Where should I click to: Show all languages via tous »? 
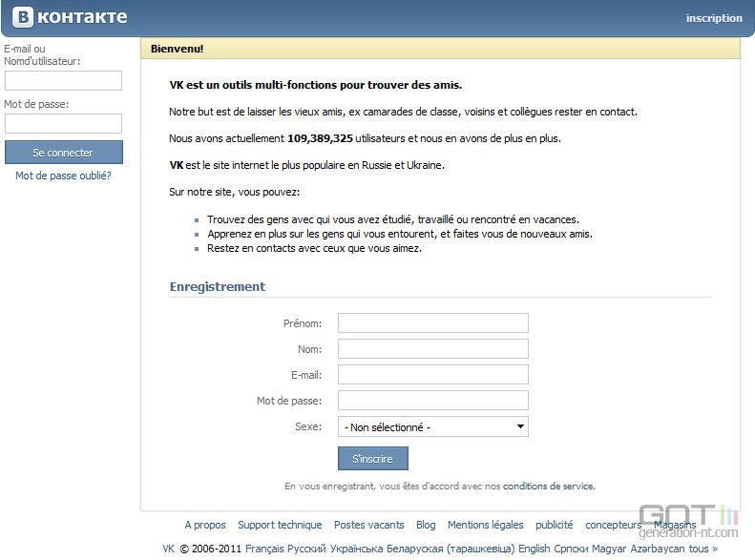click(x=703, y=549)
